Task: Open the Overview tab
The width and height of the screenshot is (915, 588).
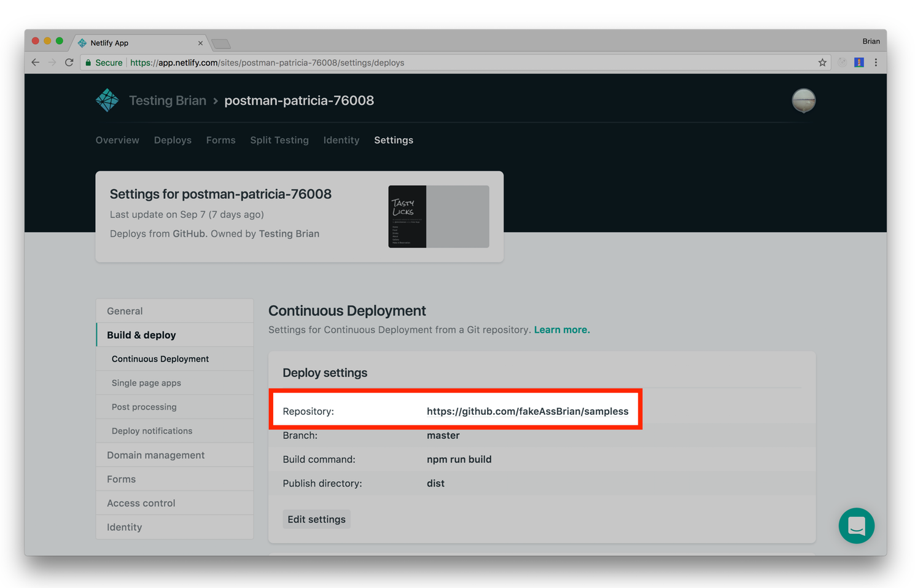Action: [x=117, y=140]
